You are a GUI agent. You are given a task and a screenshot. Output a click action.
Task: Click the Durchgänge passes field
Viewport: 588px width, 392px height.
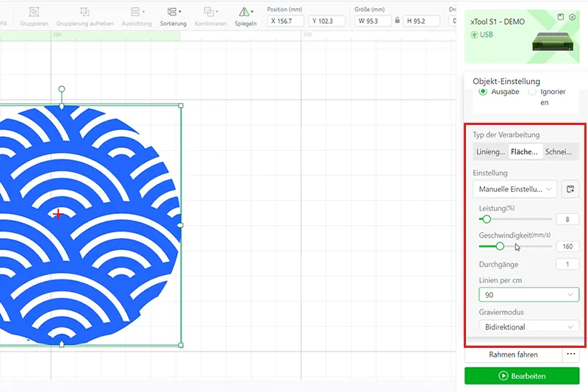click(567, 265)
